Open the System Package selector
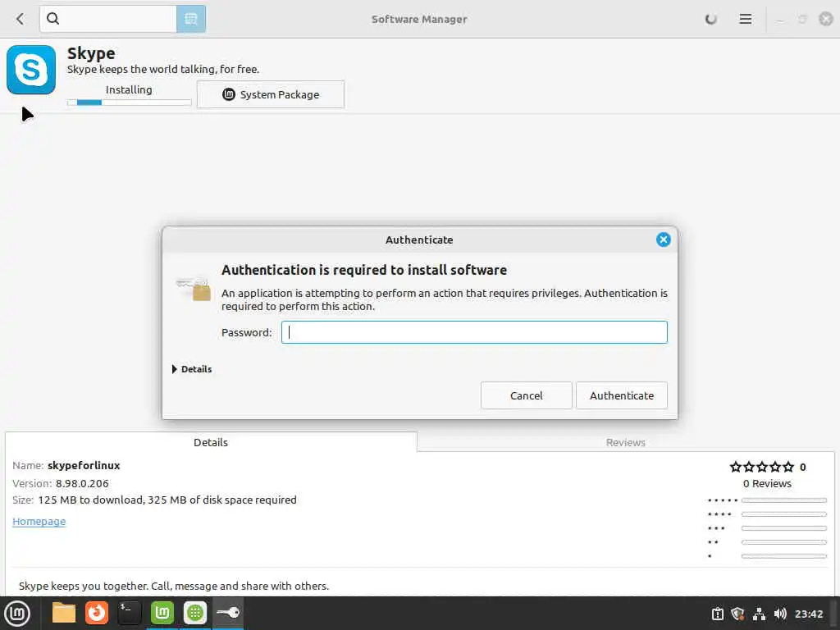Image resolution: width=840 pixels, height=630 pixels. click(271, 94)
